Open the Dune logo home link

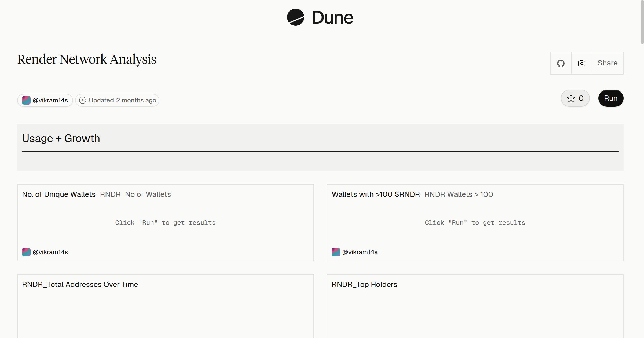click(320, 17)
